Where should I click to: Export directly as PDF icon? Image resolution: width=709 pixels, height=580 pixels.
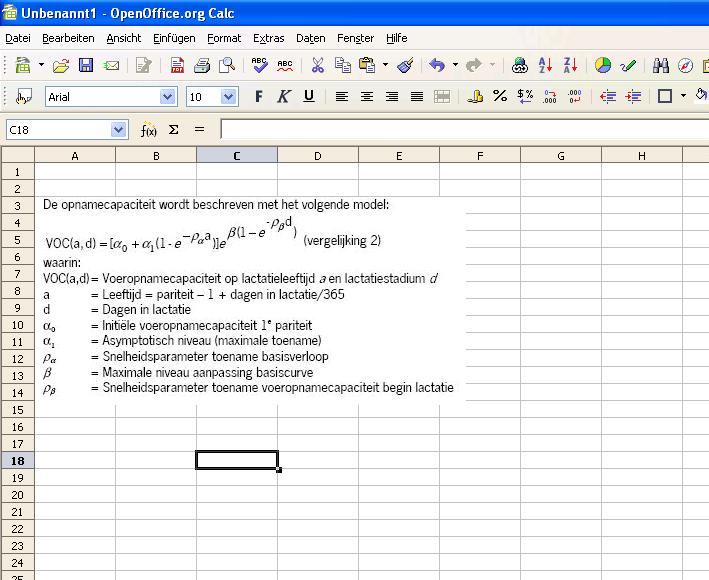[177, 66]
